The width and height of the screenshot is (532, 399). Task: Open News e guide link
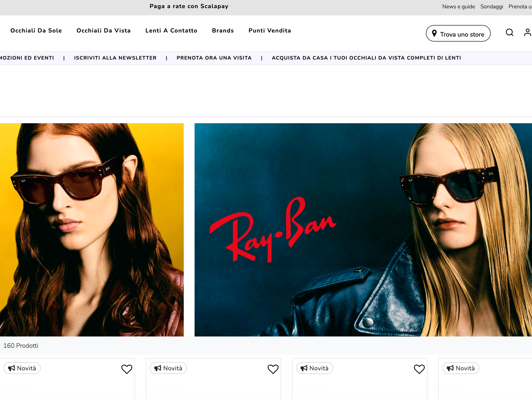coord(459,7)
